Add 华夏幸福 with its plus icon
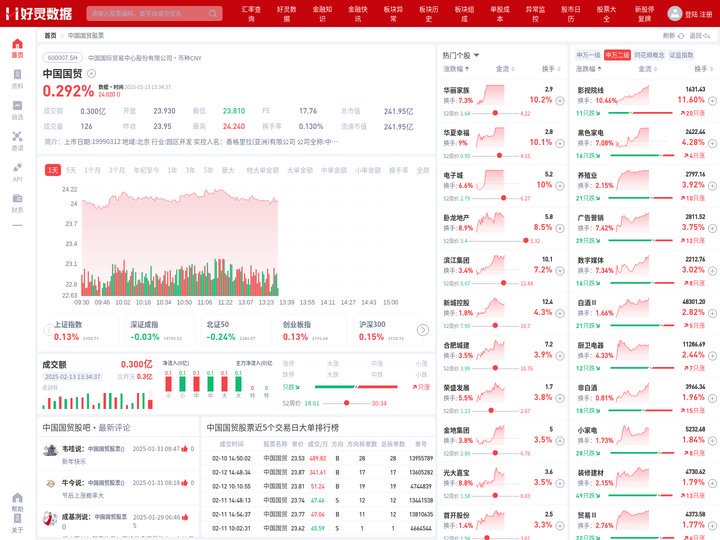 pos(560,143)
